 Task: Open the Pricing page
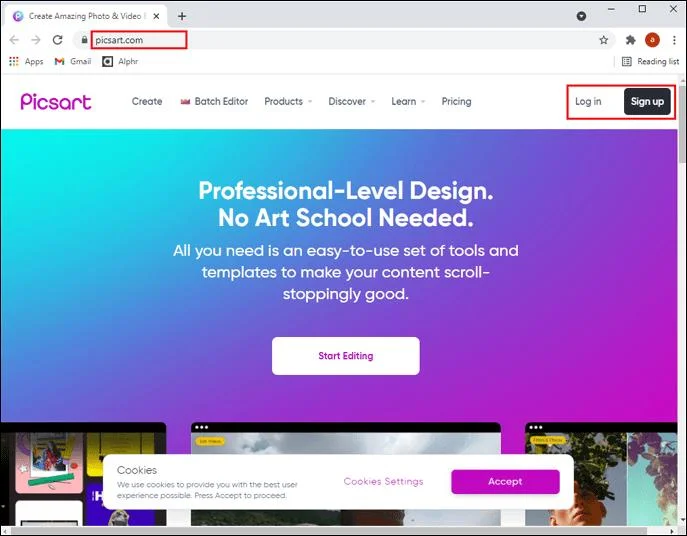click(x=456, y=102)
